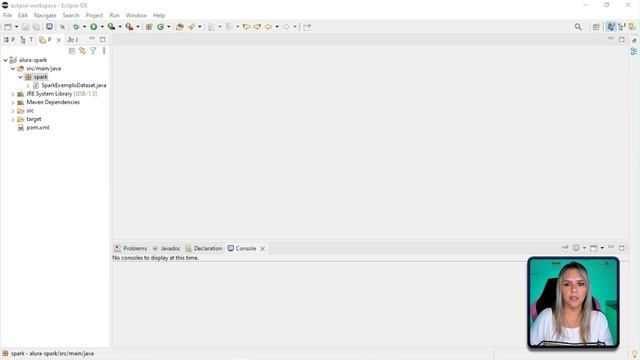Image resolution: width=640 pixels, height=360 pixels.
Task: Close the Console tab
Action: [262, 249]
